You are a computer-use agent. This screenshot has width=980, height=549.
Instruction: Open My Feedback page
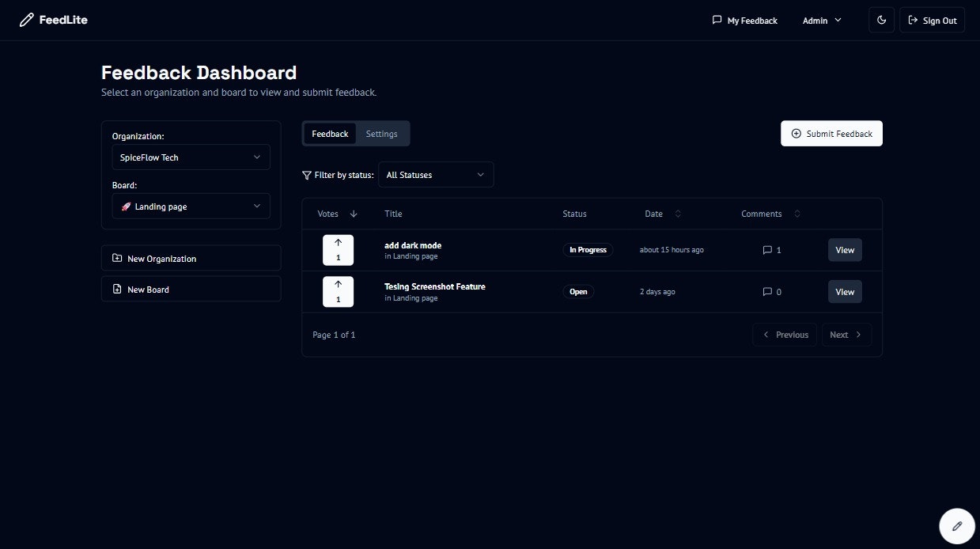click(x=744, y=21)
